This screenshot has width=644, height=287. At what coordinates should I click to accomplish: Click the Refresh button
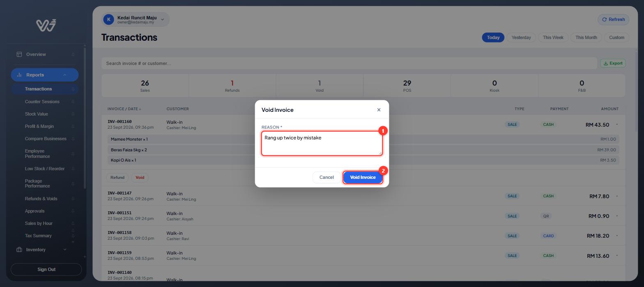click(613, 19)
